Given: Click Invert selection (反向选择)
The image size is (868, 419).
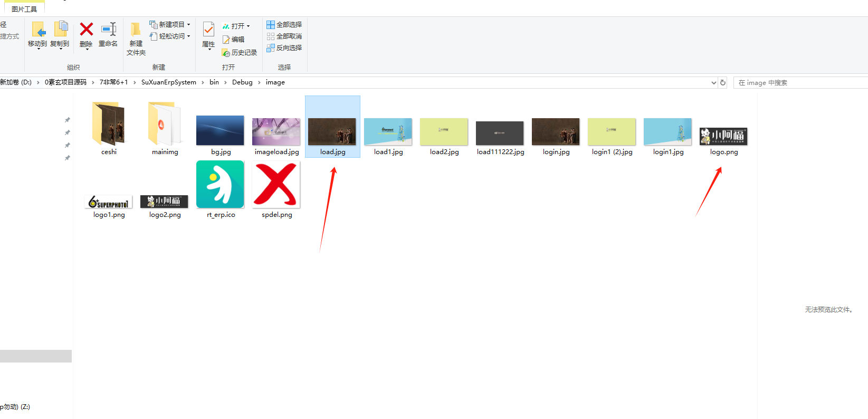Looking at the screenshot, I should 284,48.
